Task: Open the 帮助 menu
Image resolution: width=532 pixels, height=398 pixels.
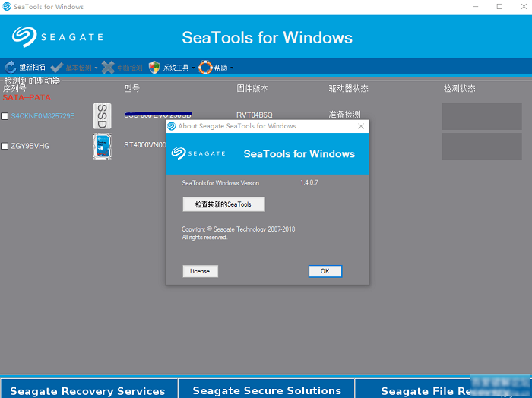Action: (221, 68)
